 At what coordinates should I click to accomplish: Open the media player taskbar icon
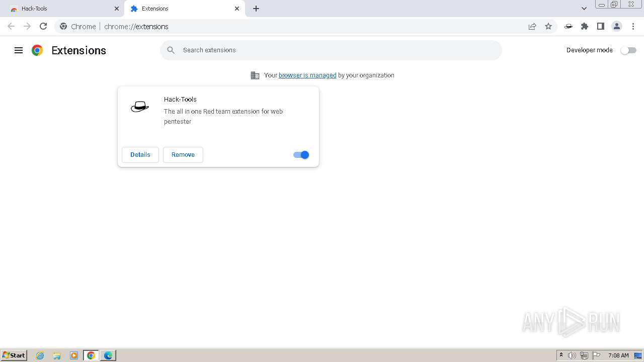coord(74,355)
